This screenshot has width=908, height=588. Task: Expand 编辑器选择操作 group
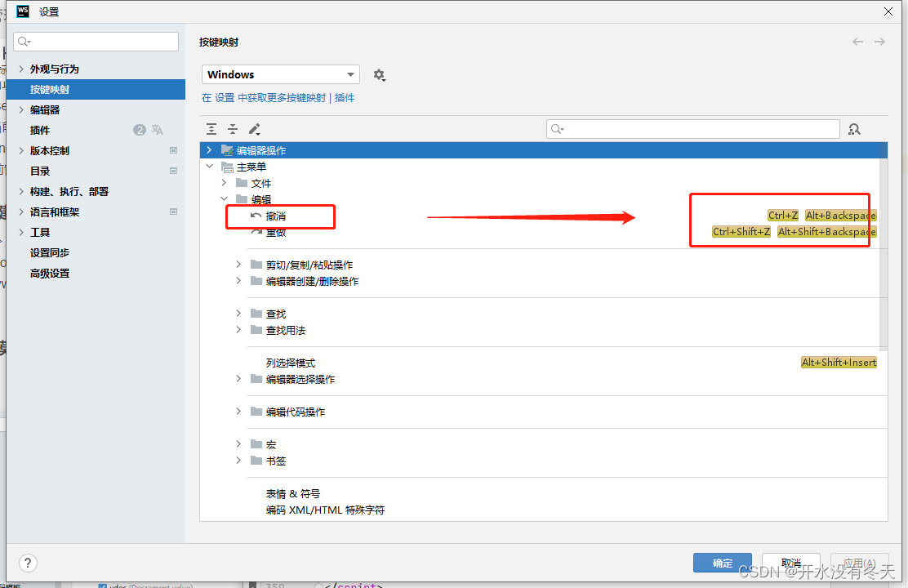tap(238, 379)
